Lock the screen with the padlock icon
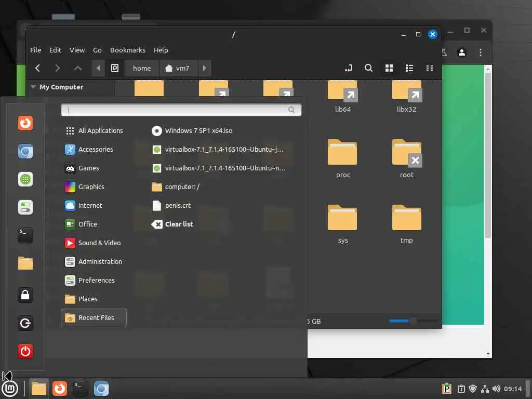The height and width of the screenshot is (399, 532). [x=25, y=295]
